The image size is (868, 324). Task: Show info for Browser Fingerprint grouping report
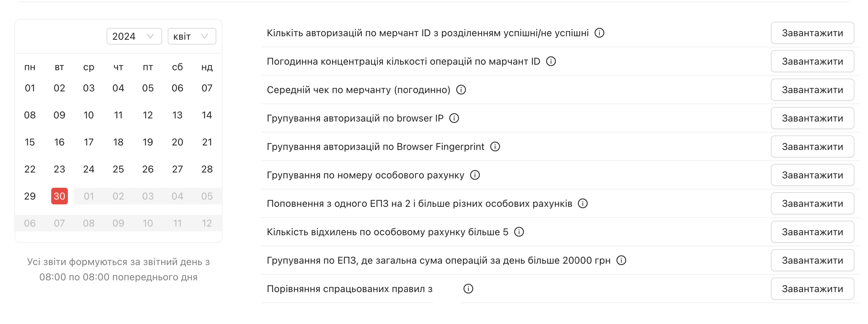[495, 147]
